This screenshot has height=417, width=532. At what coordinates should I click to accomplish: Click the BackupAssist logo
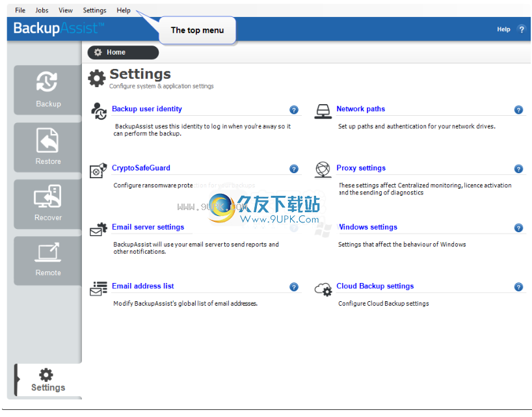tap(59, 28)
